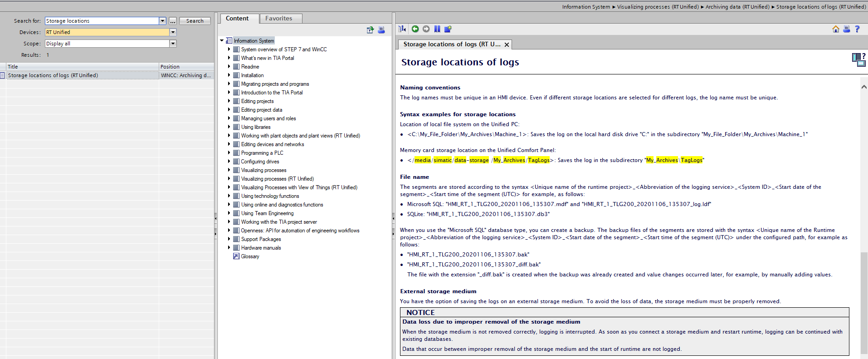Open the bookmarks icon in the help toolbar
The width and height of the screenshot is (868, 359).
pyautogui.click(x=437, y=29)
